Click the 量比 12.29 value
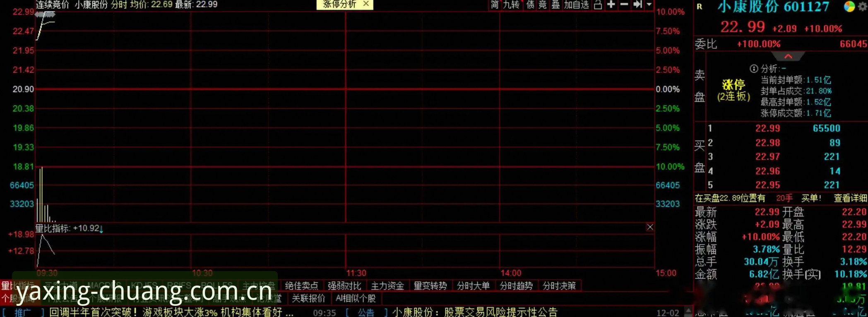868x317 pixels. point(854,249)
